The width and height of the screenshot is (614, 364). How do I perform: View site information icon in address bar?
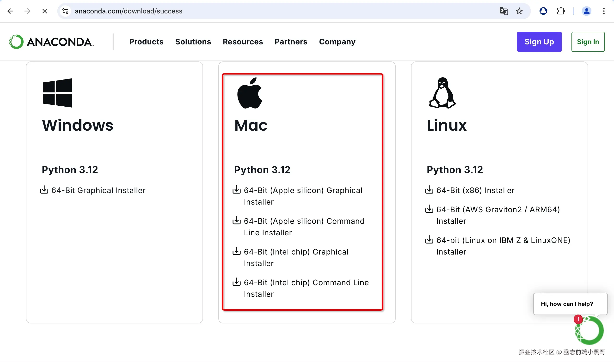pyautogui.click(x=65, y=11)
